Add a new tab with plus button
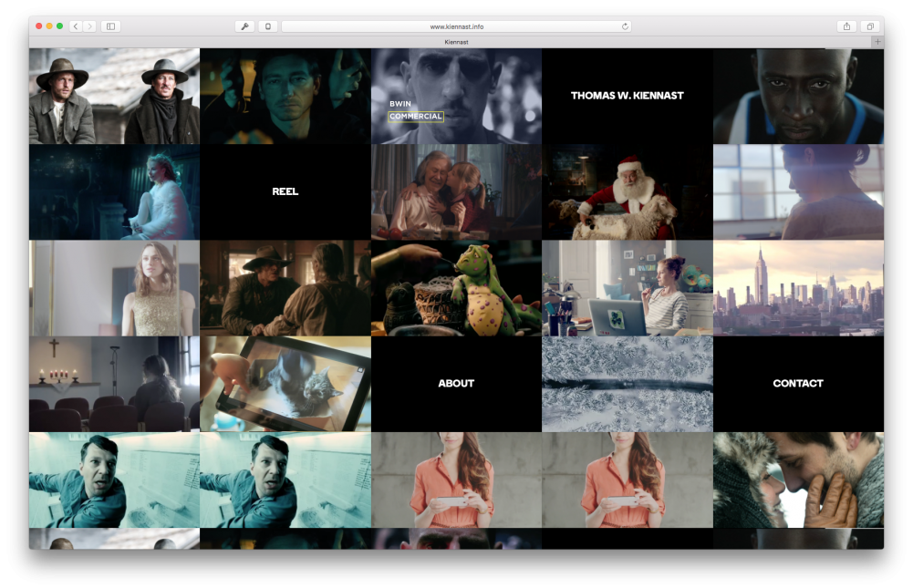Screen dimensions: 913x588 pos(877,42)
